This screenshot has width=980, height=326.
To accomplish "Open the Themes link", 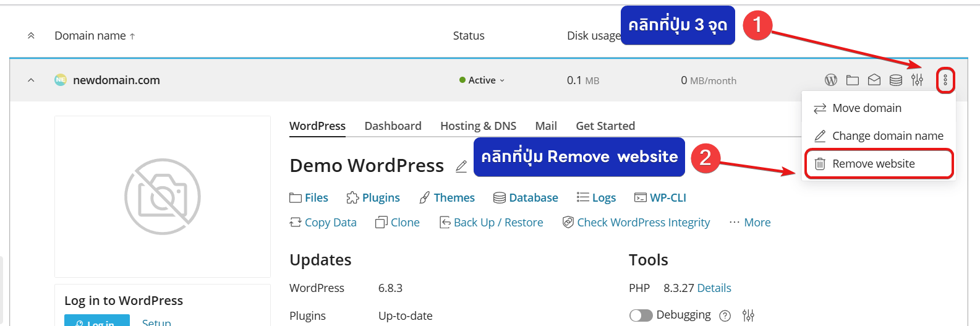I will tap(447, 198).
